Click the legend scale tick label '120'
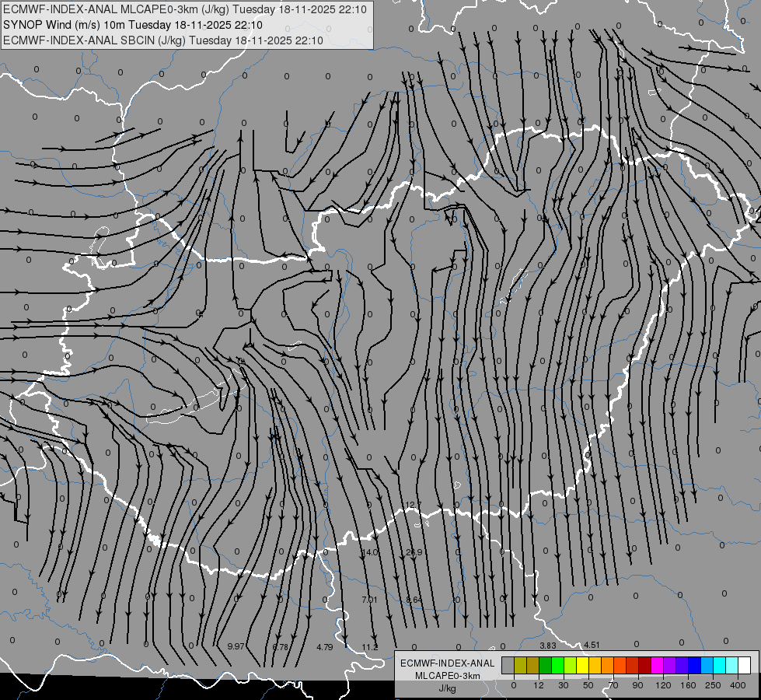 664,685
